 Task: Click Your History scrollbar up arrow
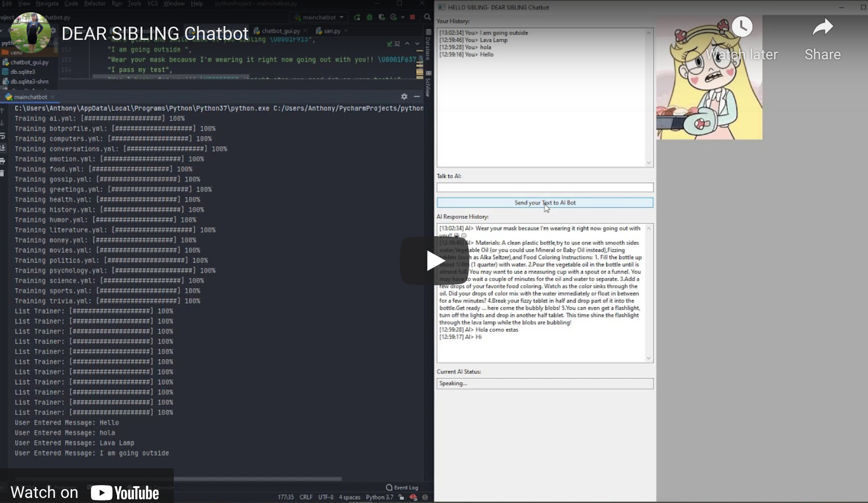click(x=649, y=33)
